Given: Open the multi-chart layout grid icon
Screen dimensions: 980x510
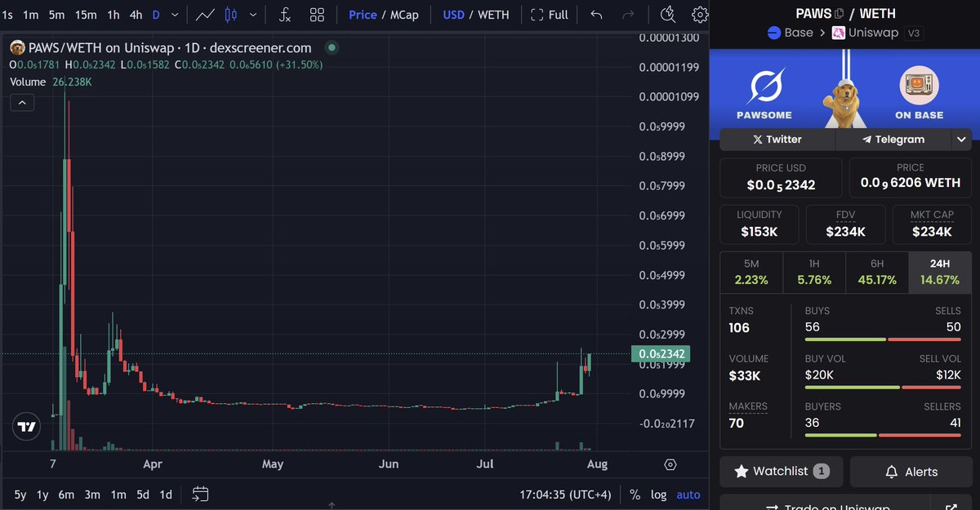Looking at the screenshot, I should tap(317, 15).
